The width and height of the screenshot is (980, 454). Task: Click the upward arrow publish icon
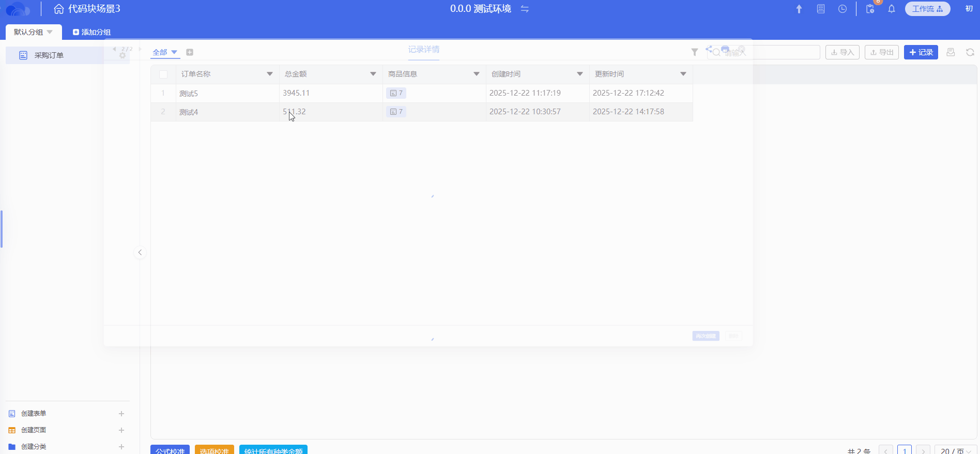tap(799, 9)
